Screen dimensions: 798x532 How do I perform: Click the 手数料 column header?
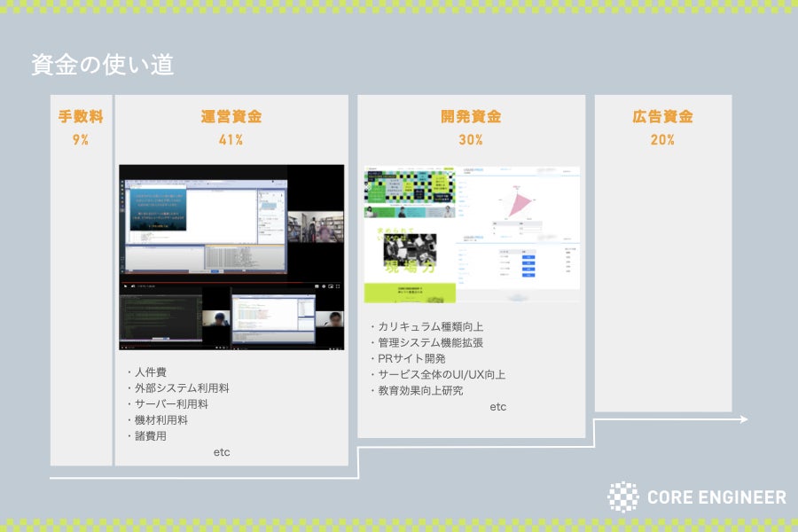pos(81,117)
